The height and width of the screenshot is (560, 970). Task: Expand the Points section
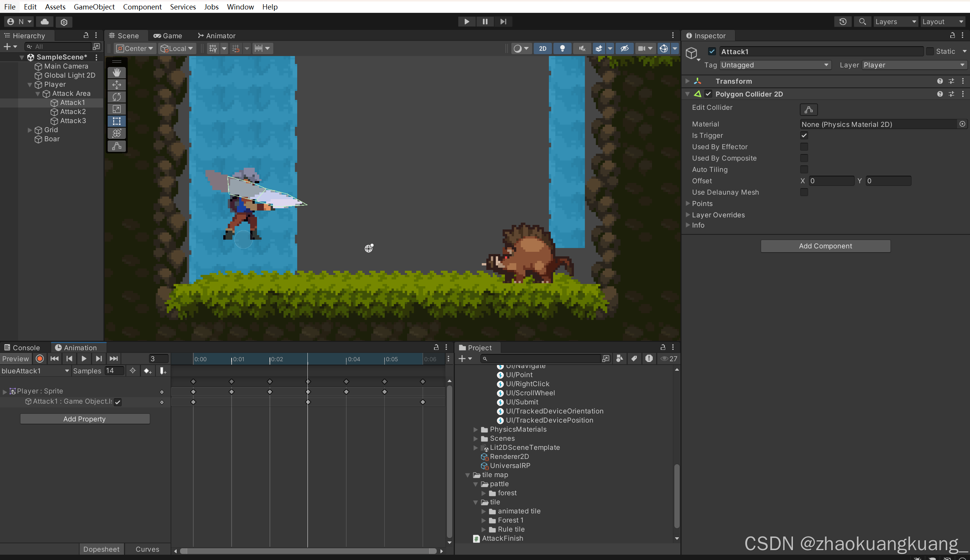point(688,203)
